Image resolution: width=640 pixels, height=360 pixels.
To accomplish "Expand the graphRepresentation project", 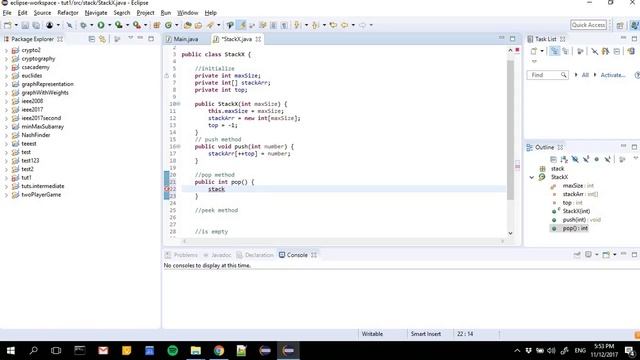I will point(6,84).
